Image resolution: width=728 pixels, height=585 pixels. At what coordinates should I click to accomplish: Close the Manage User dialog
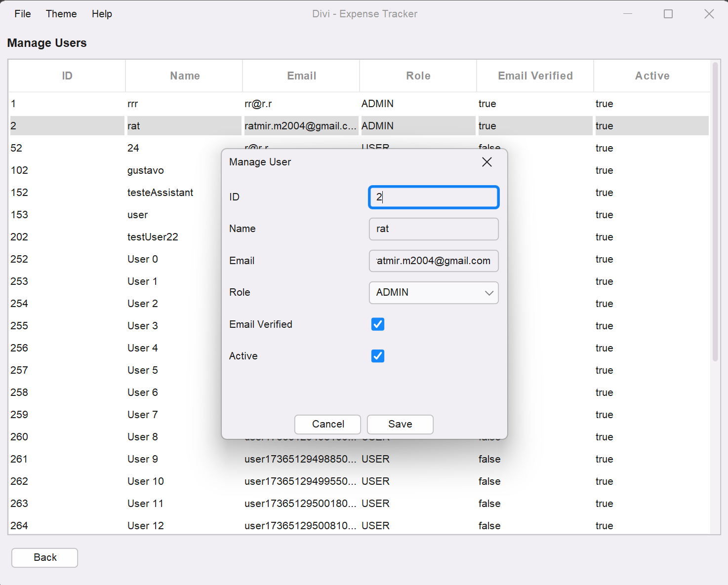[486, 162]
